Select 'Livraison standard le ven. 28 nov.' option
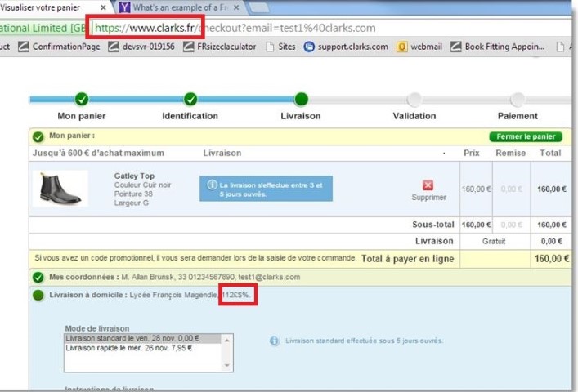Screen dimensions: 578x392 click(x=142, y=338)
